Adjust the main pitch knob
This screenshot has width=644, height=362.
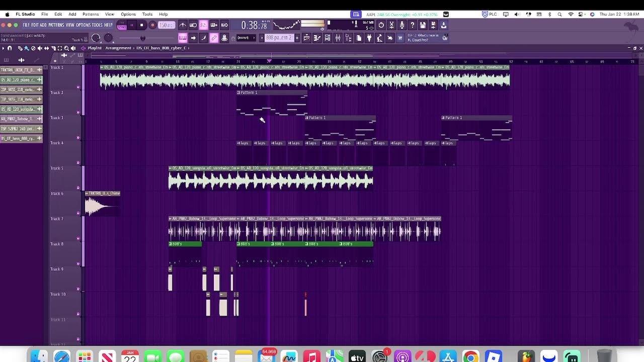pos(108,38)
